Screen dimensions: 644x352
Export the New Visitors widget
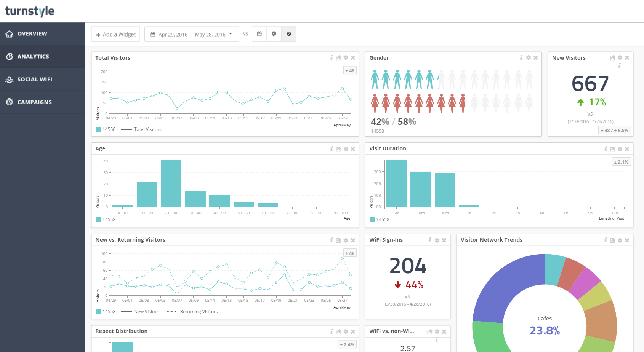612,58
